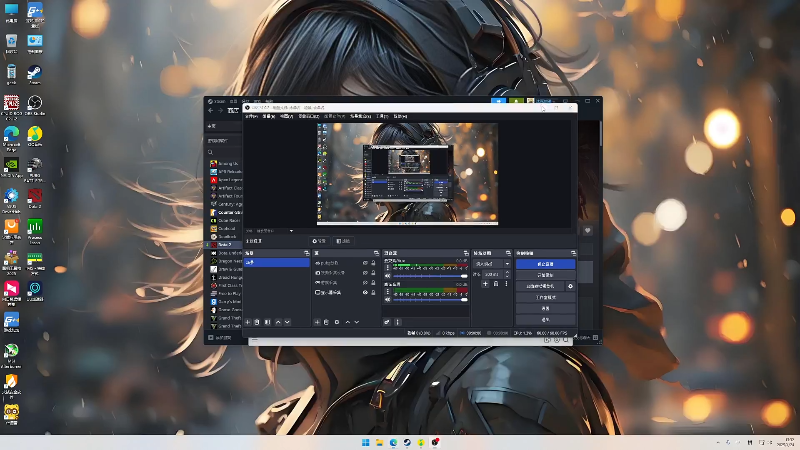Pop out the Sources dock panel
The image size is (800, 450).
pos(376,253)
